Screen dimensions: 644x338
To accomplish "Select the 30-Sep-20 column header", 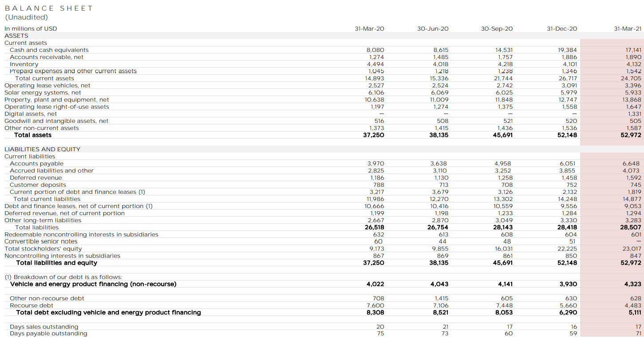I will 497,28.
